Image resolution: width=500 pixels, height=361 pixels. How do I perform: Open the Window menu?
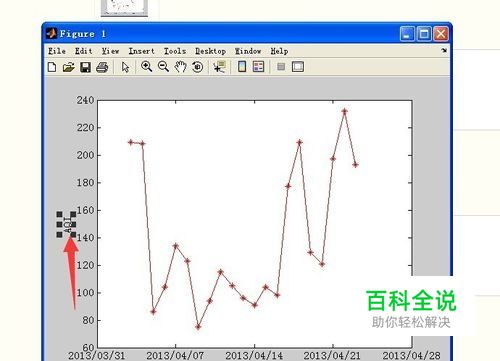248,51
